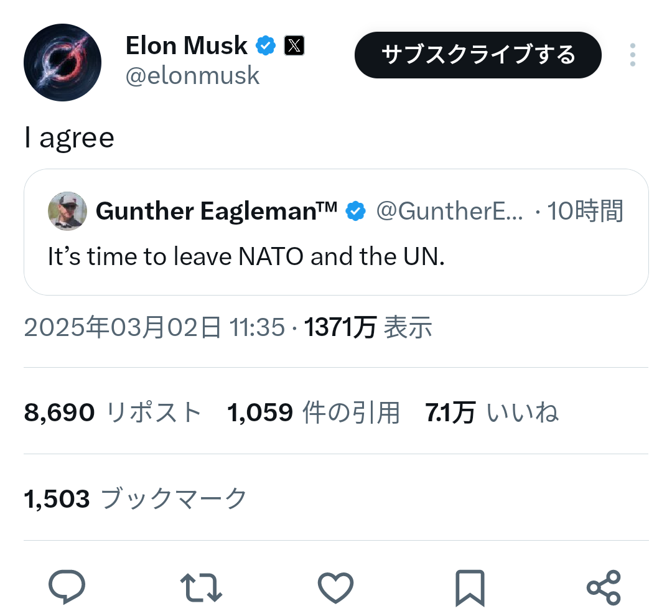View the 1,059 件の引用 quotes list
The height and width of the screenshot is (616, 672).
click(314, 412)
